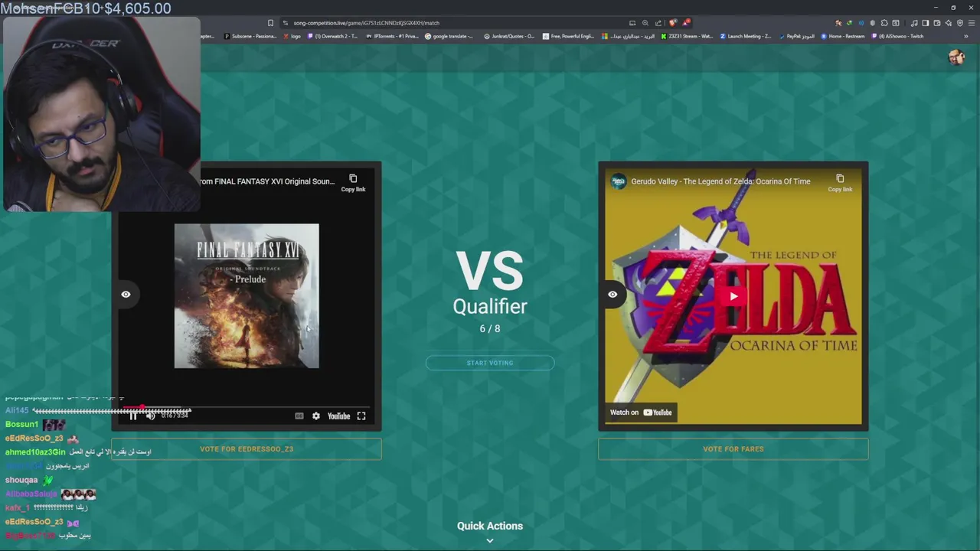Toggle visibility eye for left entry

point(126,294)
